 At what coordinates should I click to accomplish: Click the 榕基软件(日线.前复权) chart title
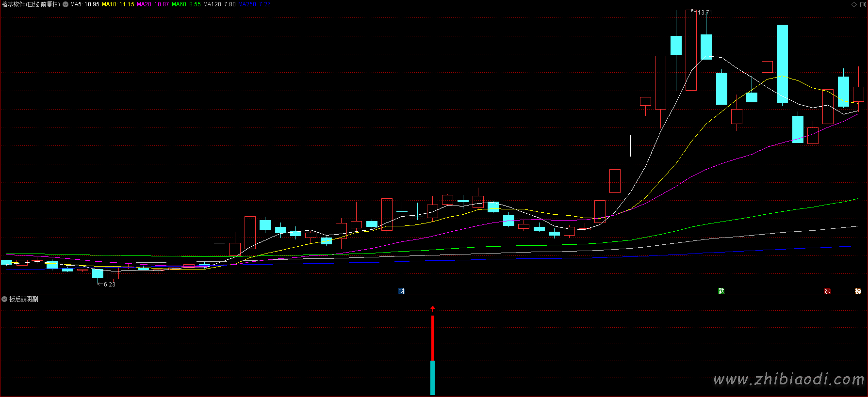tap(31, 4)
